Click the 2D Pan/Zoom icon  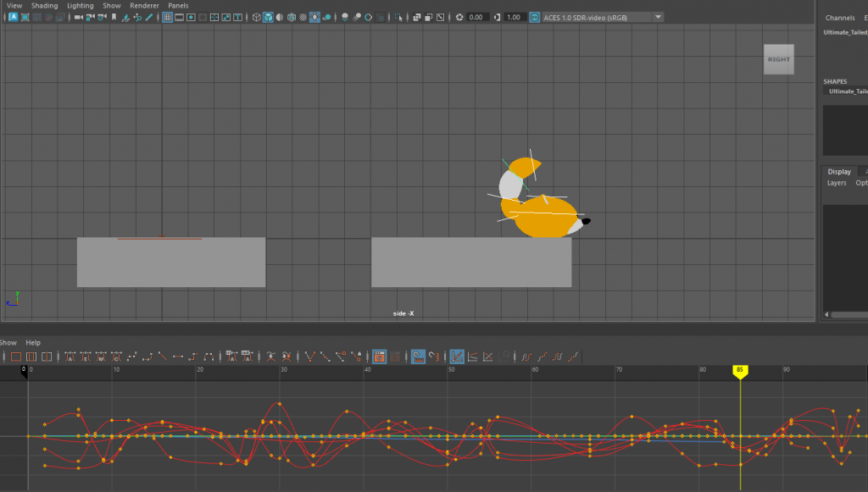137,17
